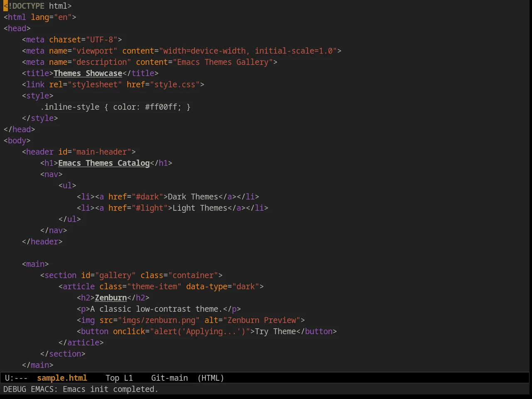Click the "stylesheet" rel value

pos(95,84)
